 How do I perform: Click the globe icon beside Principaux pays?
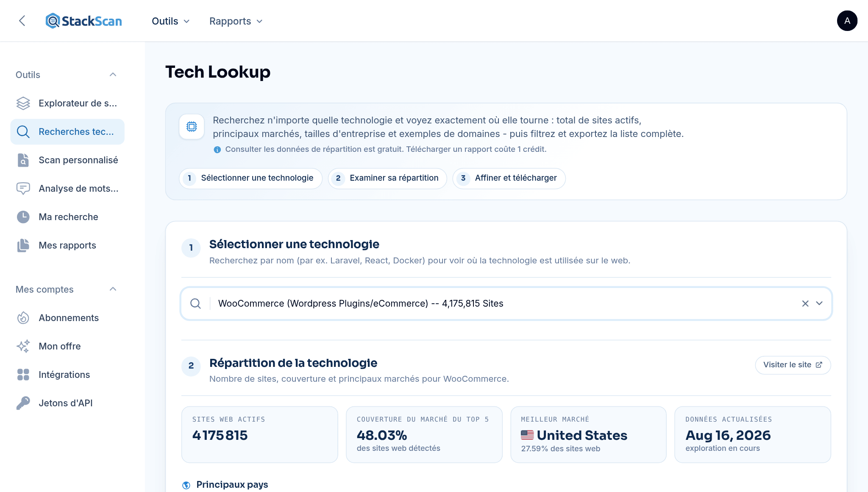point(186,485)
